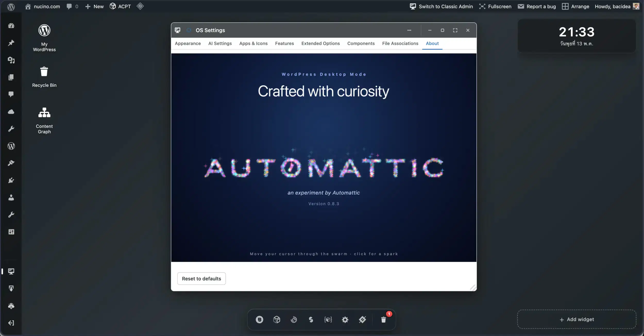The height and width of the screenshot is (336, 644).
Task: Open Pages via the stacked-pages sidebar icon
Action: 11,77
